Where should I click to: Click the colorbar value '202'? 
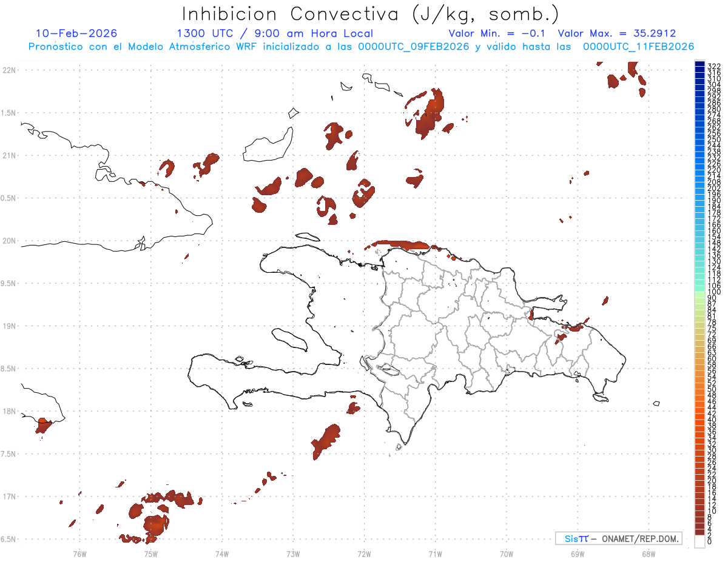pos(714,188)
